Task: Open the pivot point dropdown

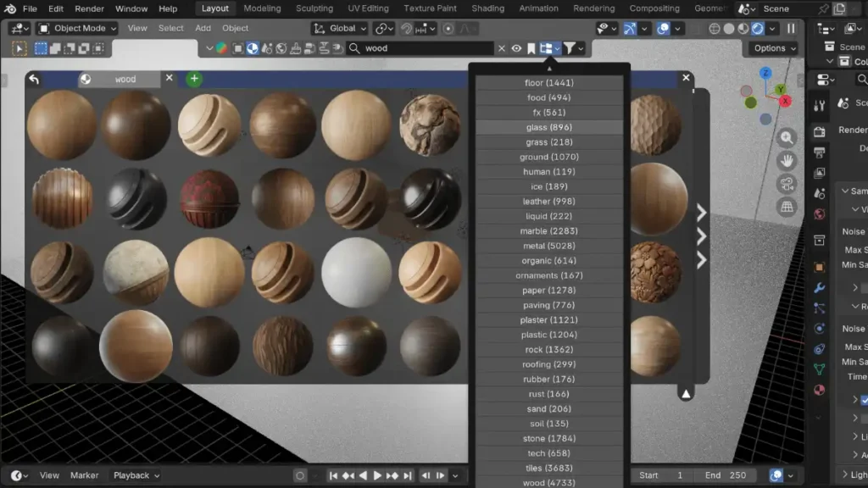Action: 384,28
